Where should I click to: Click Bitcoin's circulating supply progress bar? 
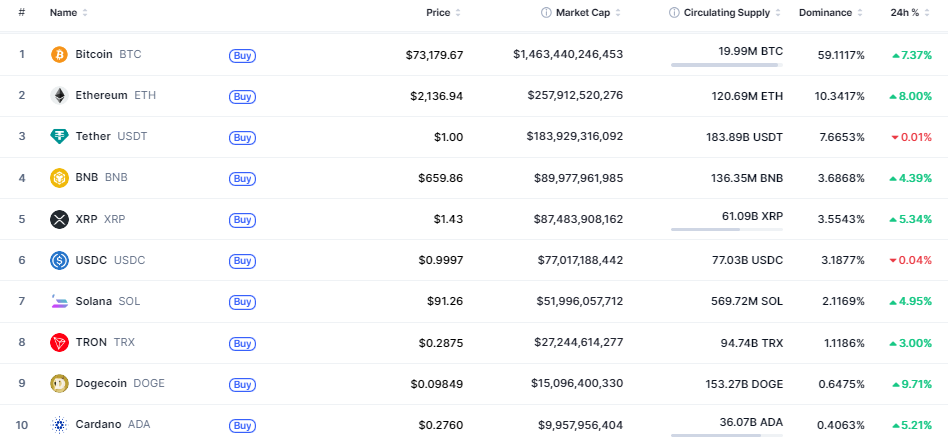pyautogui.click(x=725, y=65)
